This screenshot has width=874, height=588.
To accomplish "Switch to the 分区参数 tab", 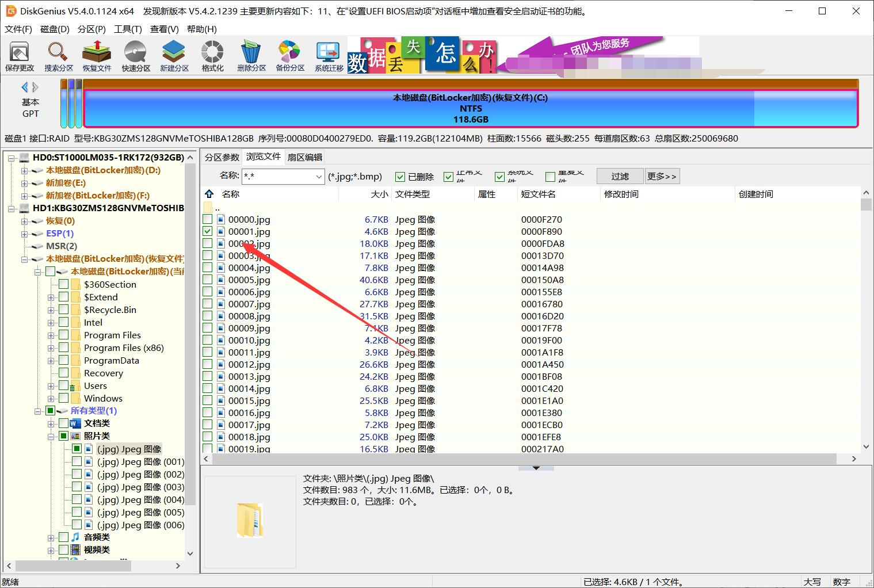I will pos(222,157).
